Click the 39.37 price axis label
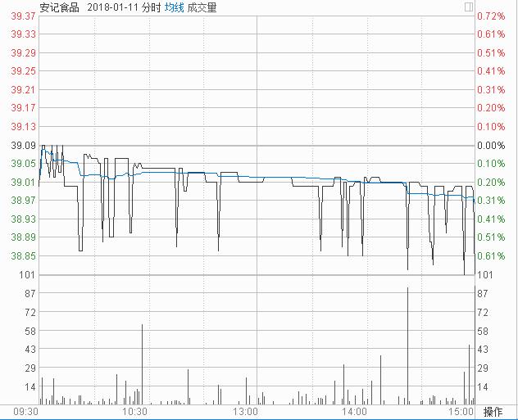The width and height of the screenshot is (518, 420). point(23,16)
